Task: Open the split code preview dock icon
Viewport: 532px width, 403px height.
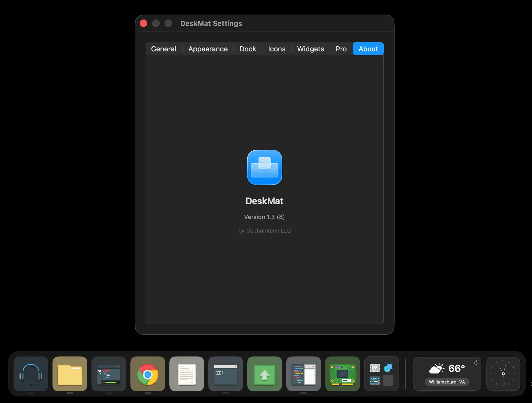Action: (x=304, y=374)
